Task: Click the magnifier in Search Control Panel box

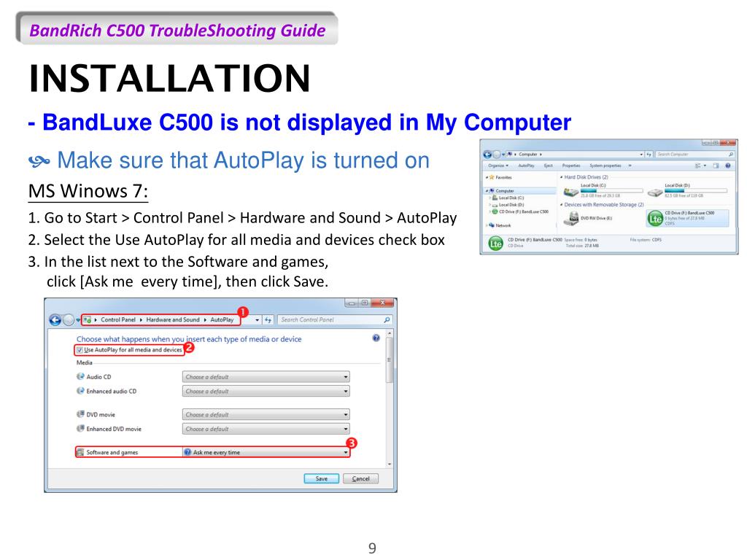Action: (387, 320)
